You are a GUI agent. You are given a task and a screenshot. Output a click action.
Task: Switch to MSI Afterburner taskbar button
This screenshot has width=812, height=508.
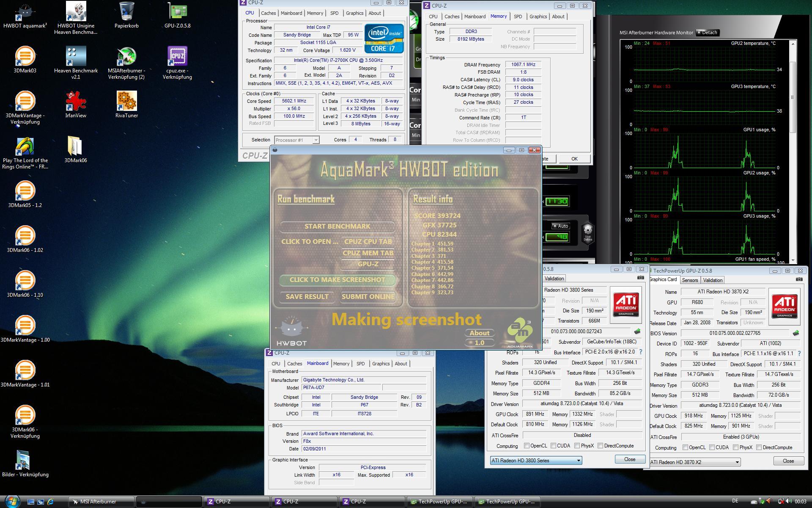click(101, 502)
